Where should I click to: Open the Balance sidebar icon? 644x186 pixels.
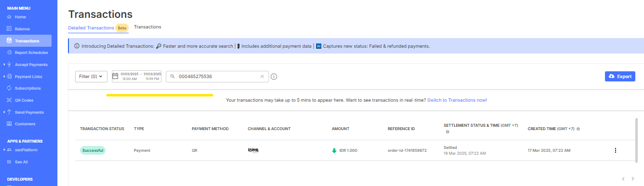(9, 29)
